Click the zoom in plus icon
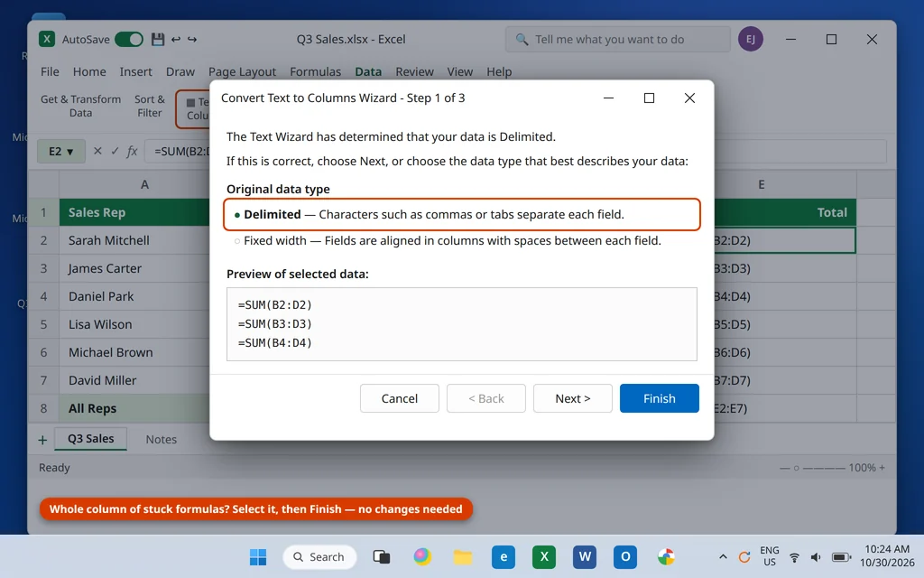The image size is (924, 578). [x=882, y=468]
